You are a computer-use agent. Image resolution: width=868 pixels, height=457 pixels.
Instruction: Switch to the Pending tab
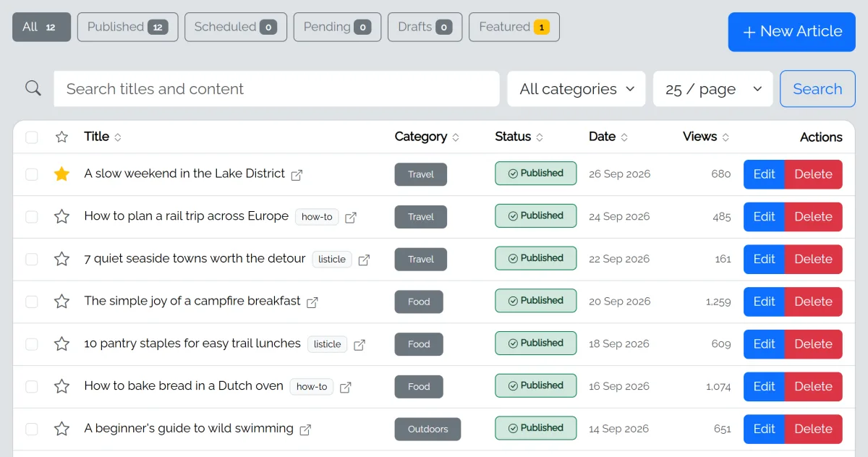click(x=337, y=27)
